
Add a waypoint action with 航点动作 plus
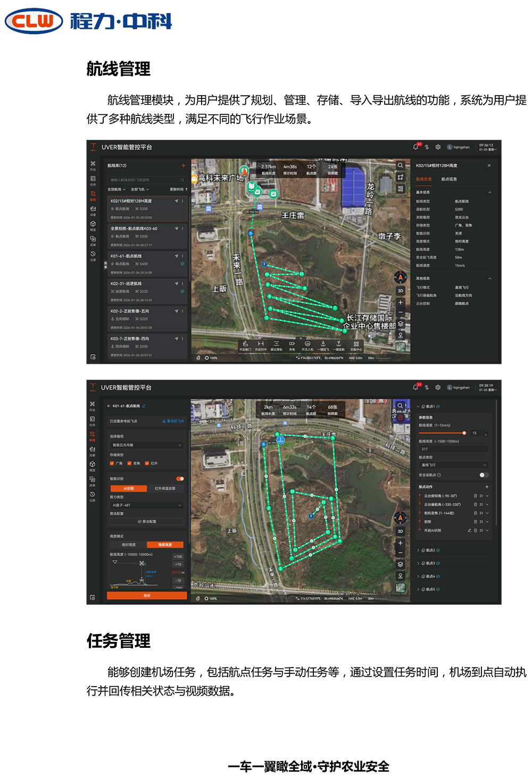click(x=487, y=487)
